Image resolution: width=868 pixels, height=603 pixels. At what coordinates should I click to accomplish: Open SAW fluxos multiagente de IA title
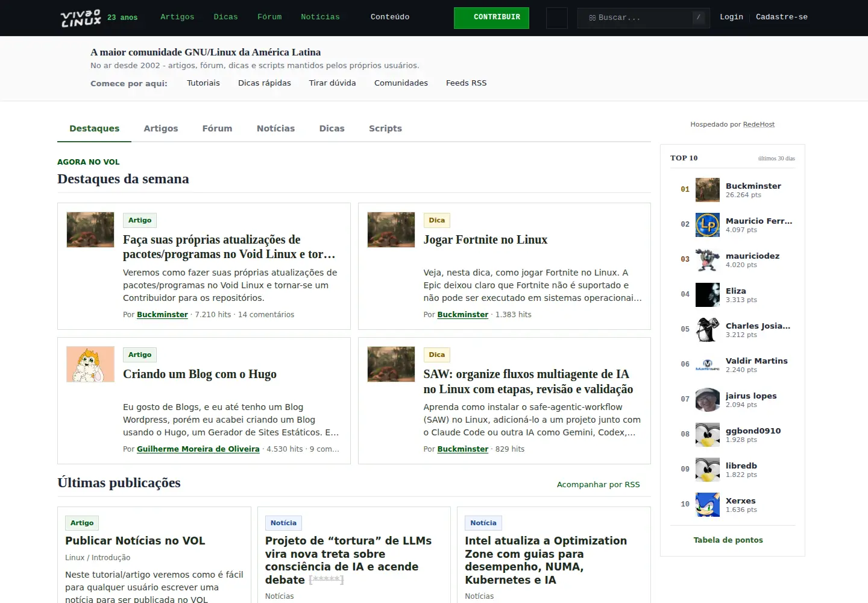coord(528,382)
